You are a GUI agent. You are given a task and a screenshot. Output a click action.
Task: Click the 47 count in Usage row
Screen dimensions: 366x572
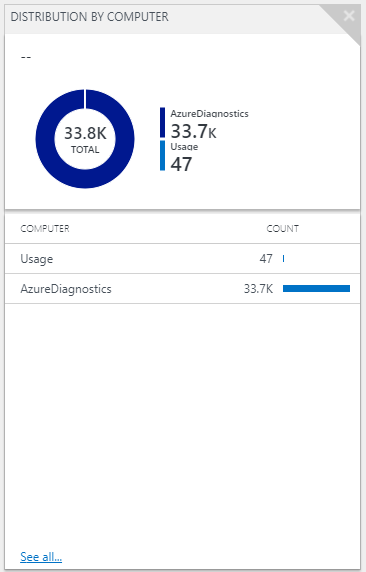tap(266, 259)
